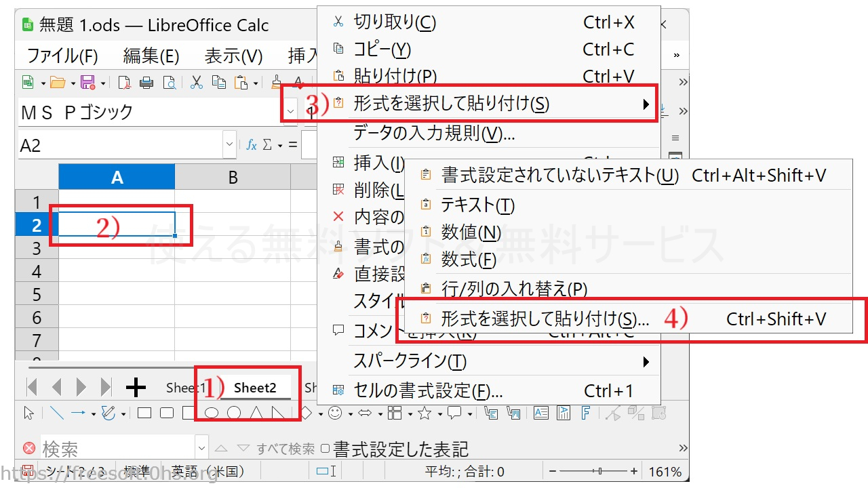This screenshot has width=868, height=488.
Task: Close the find bar with red X
Action: tap(29, 449)
